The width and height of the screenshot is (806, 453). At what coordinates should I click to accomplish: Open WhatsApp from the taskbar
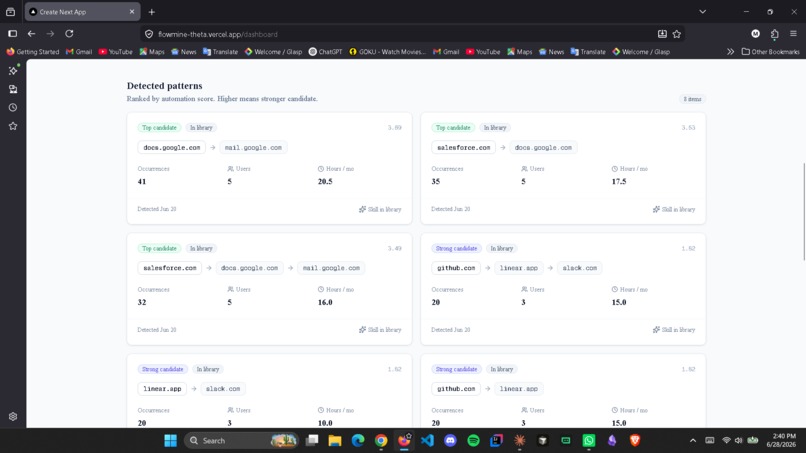click(589, 441)
